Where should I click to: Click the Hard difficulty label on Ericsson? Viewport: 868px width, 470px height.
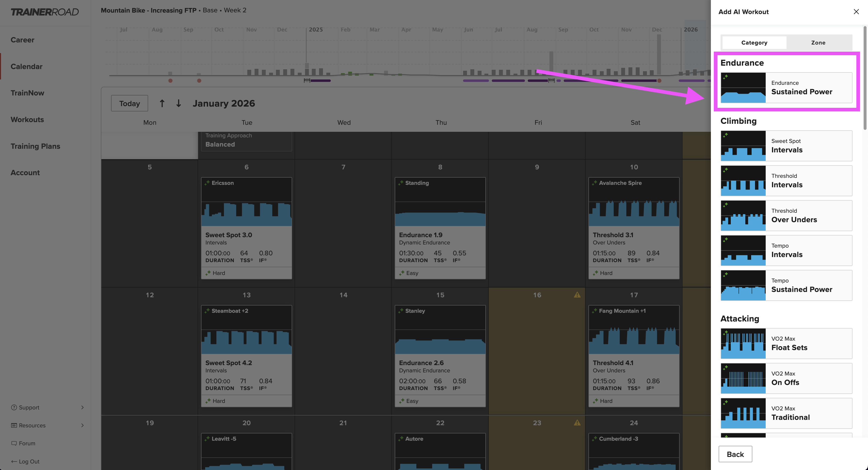pos(219,273)
